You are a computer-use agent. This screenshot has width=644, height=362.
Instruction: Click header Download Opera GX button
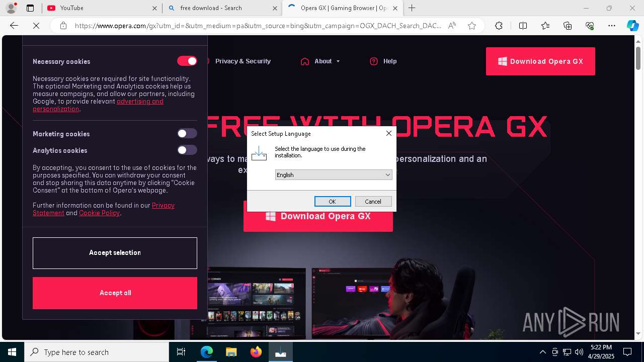540,61
